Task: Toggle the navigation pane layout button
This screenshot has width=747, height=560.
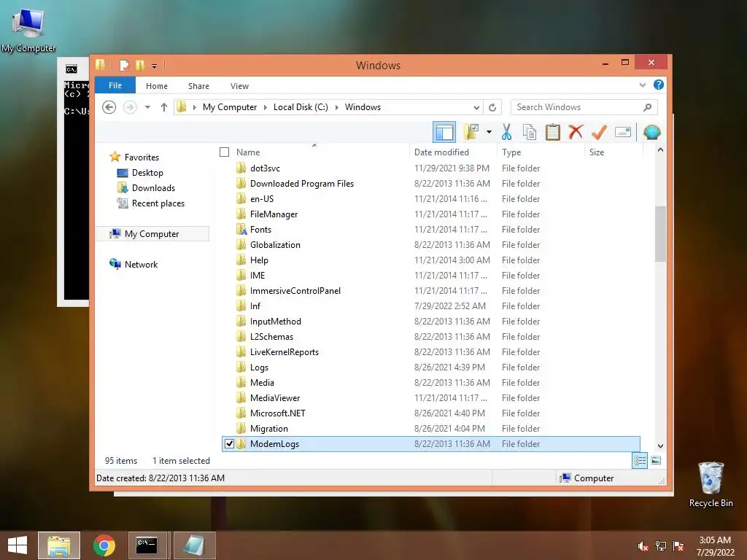Action: pos(444,132)
